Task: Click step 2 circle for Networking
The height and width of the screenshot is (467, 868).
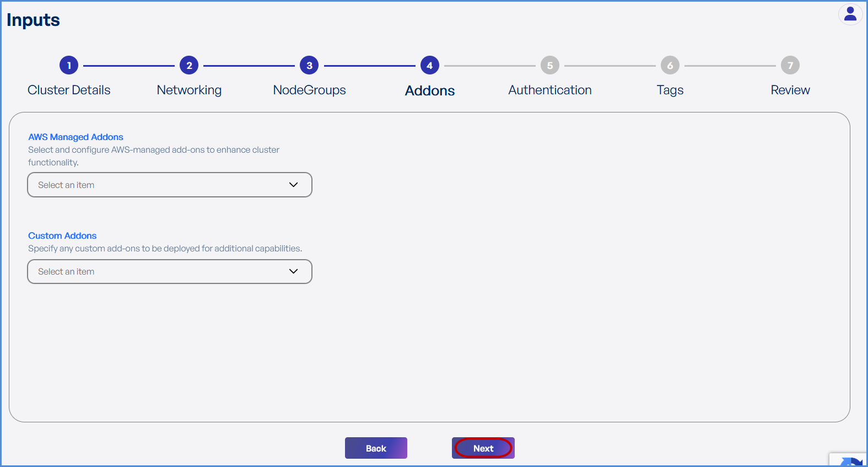Action: [x=189, y=66]
